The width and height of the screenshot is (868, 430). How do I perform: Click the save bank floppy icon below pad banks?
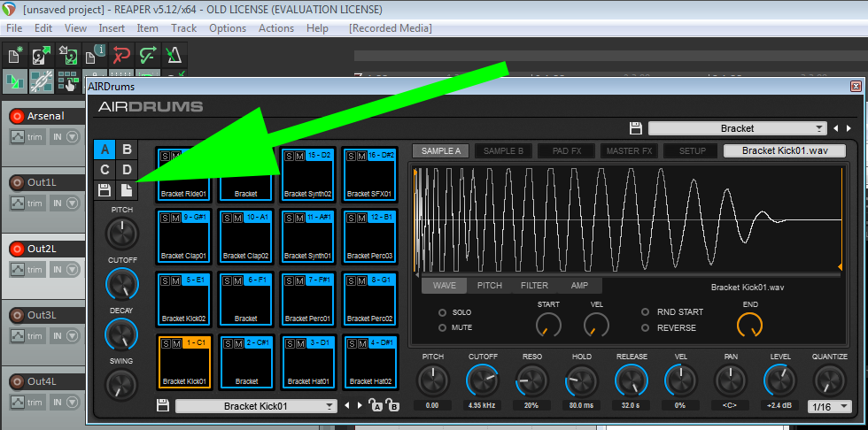pos(105,191)
